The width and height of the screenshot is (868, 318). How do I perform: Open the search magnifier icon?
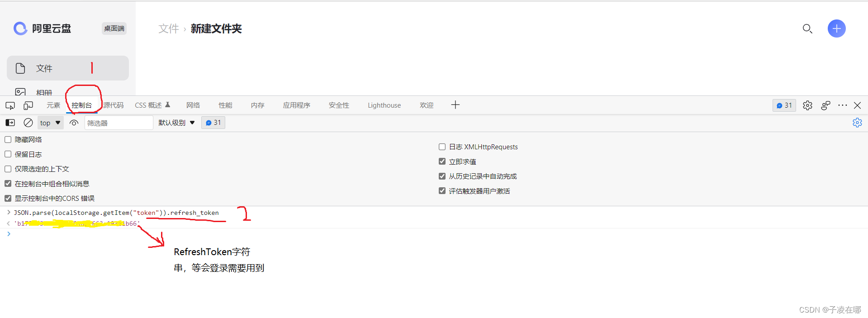807,29
